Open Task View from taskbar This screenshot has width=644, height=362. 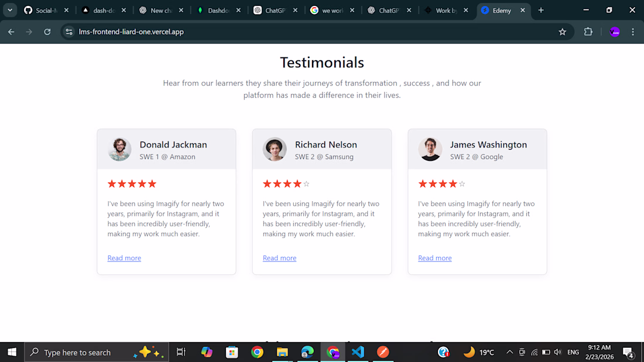point(181,352)
